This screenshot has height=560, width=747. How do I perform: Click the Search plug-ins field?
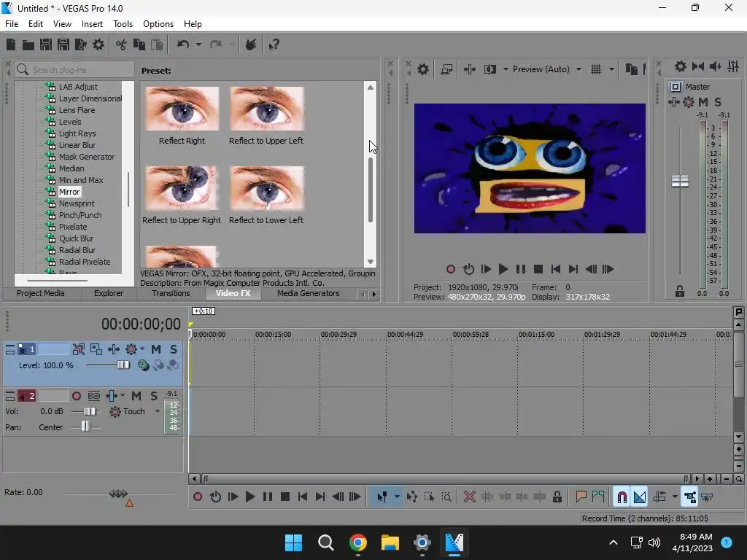coord(75,70)
